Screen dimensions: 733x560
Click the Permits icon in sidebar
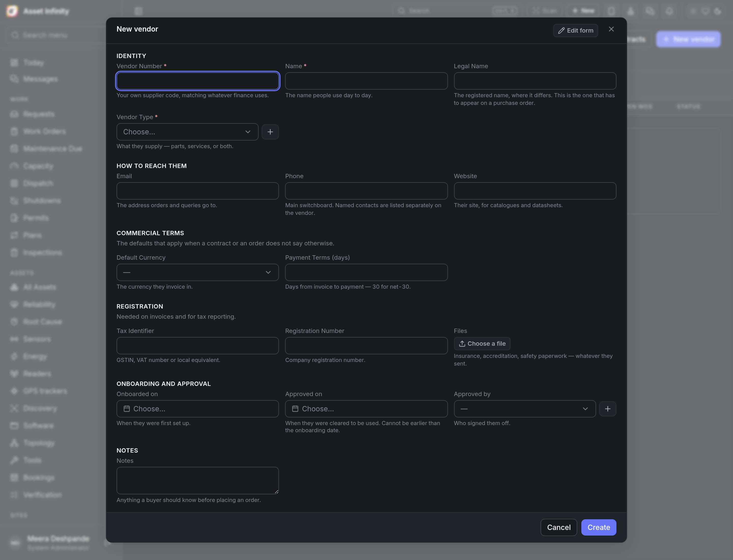click(x=14, y=218)
